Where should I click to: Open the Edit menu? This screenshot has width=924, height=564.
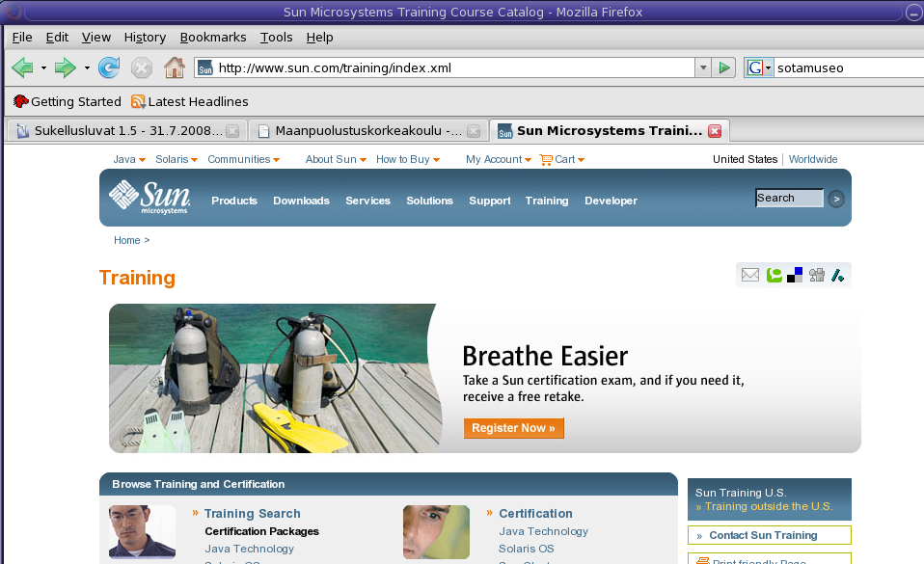coord(57,38)
